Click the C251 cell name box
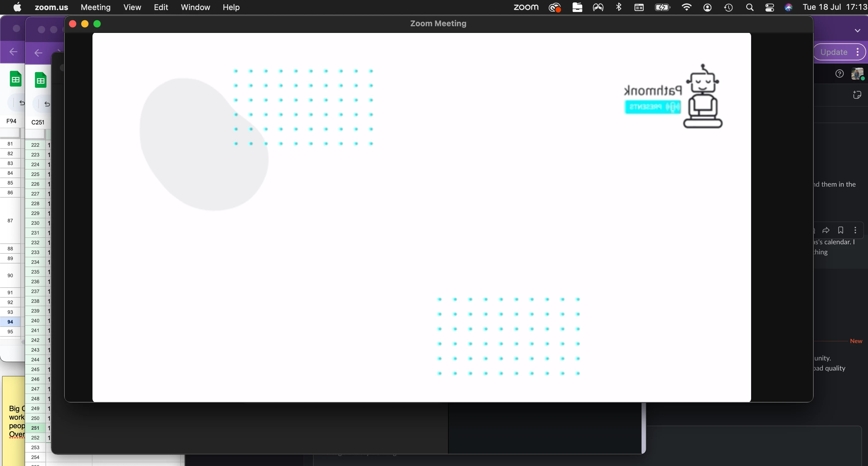Viewport: 868px width, 466px height. click(x=38, y=122)
